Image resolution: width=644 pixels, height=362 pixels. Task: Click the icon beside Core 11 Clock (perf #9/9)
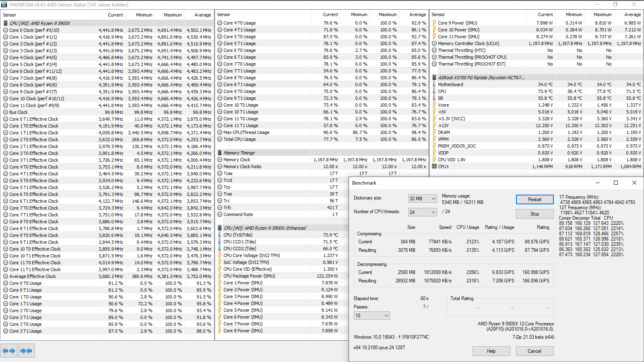coord(6,105)
